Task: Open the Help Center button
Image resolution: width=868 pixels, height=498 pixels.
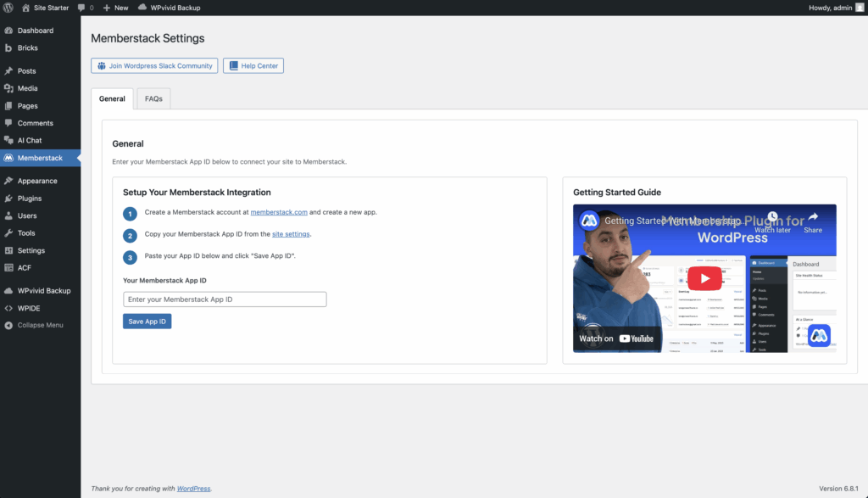Action: (x=253, y=65)
